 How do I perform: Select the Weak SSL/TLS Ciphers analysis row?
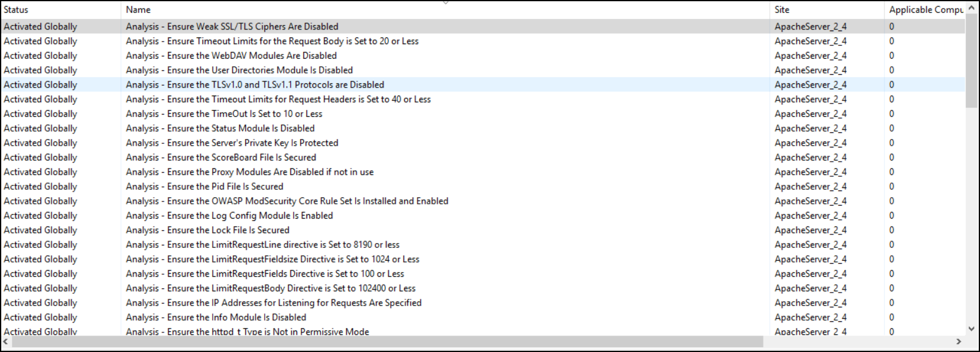(232, 27)
